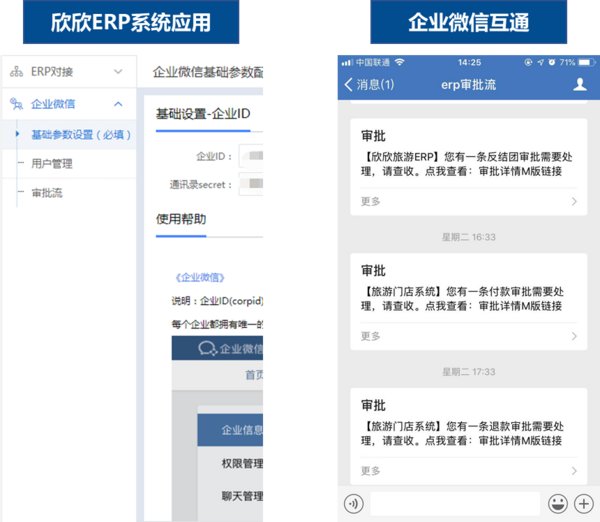The height and width of the screenshot is (522, 600).
Task: Open the contact profile icon in chat header
Action: pyautogui.click(x=580, y=84)
